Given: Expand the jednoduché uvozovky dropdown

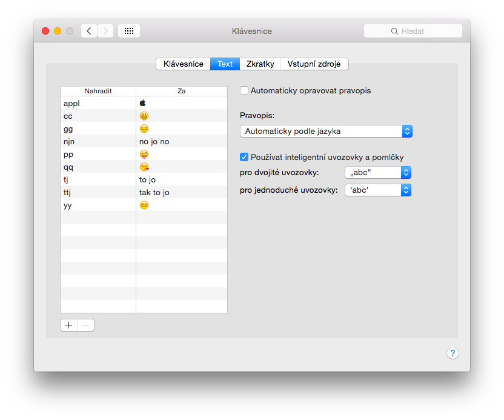Looking at the screenshot, I should tap(378, 190).
